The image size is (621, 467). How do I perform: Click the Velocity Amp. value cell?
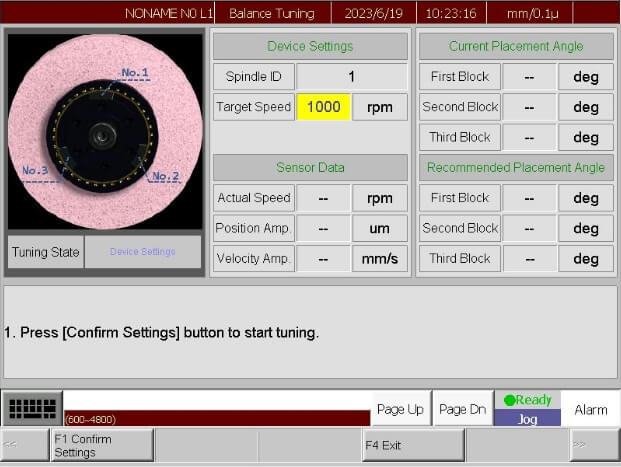click(324, 259)
